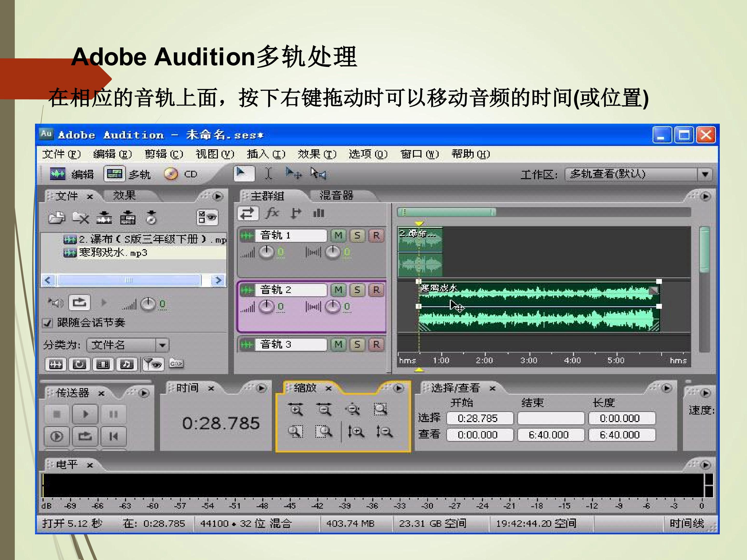Click the go to beginning transport button
This screenshot has height=560, width=747.
[113, 436]
